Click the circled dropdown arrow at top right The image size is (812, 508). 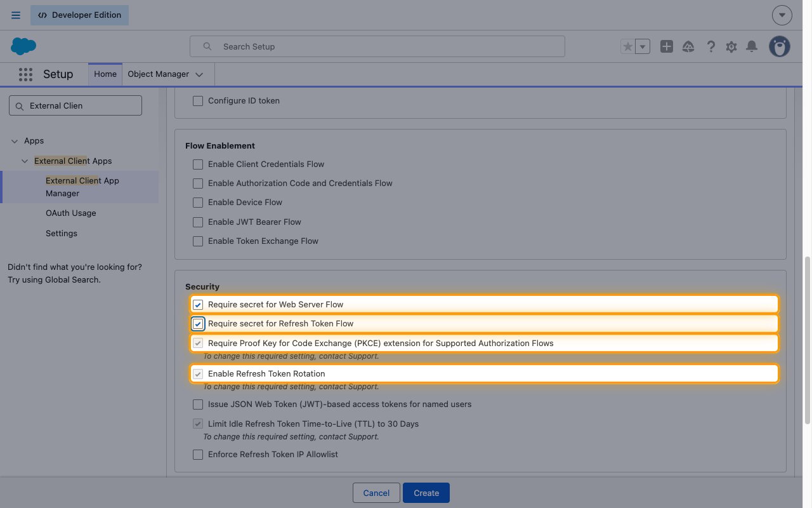click(x=782, y=15)
